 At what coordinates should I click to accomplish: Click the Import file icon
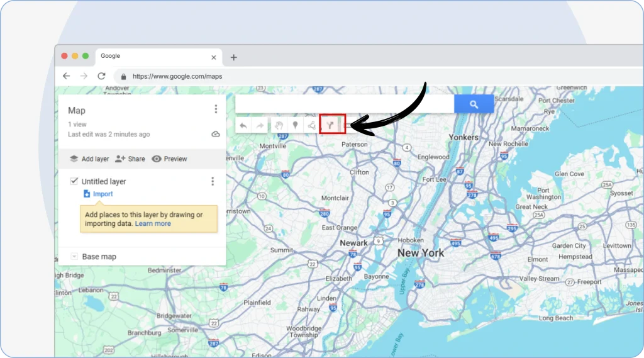pyautogui.click(x=87, y=194)
